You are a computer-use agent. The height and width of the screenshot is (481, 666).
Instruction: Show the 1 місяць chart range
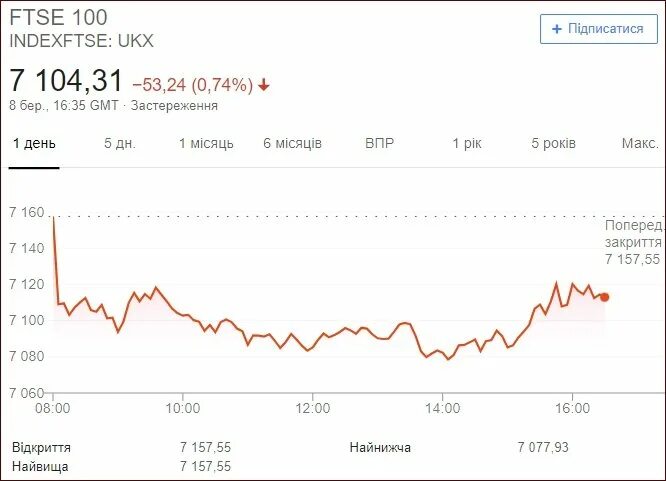coord(206,143)
